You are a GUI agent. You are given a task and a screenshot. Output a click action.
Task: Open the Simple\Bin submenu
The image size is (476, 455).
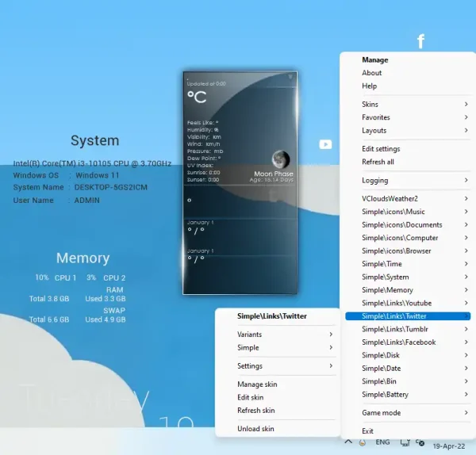pyautogui.click(x=408, y=381)
